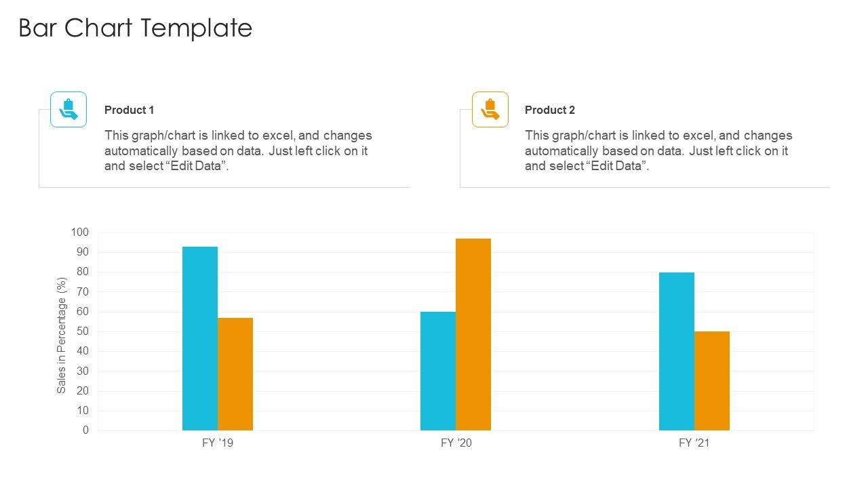The image size is (868, 488).
Task: Click the blue Product 1 shopping bag icon
Action: [68, 109]
